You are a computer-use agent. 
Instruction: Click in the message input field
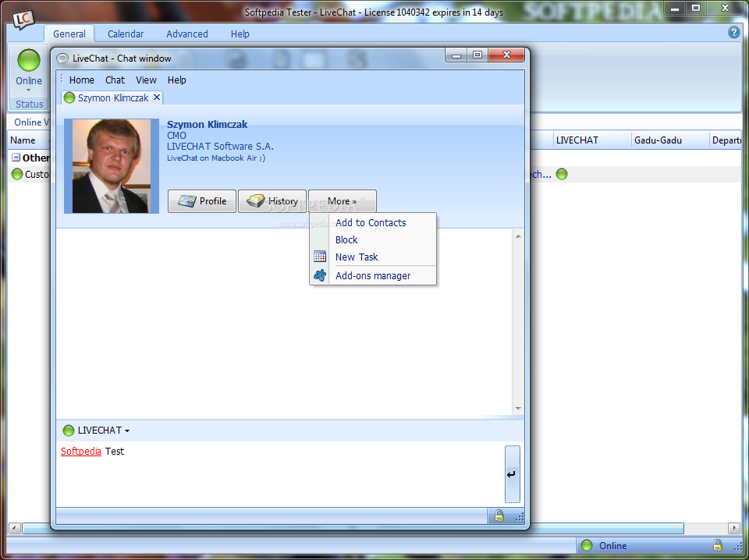point(280,474)
